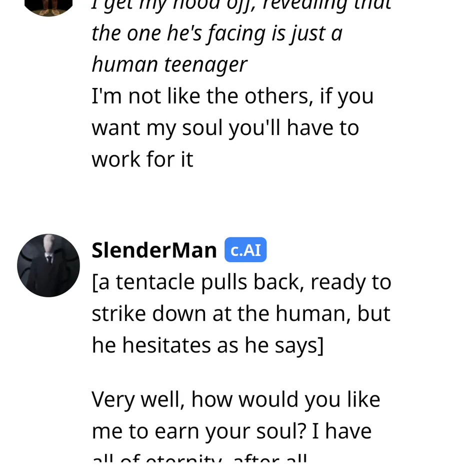Click the text "work for it"
Viewport: 450px width, 476px height.
tap(142, 159)
